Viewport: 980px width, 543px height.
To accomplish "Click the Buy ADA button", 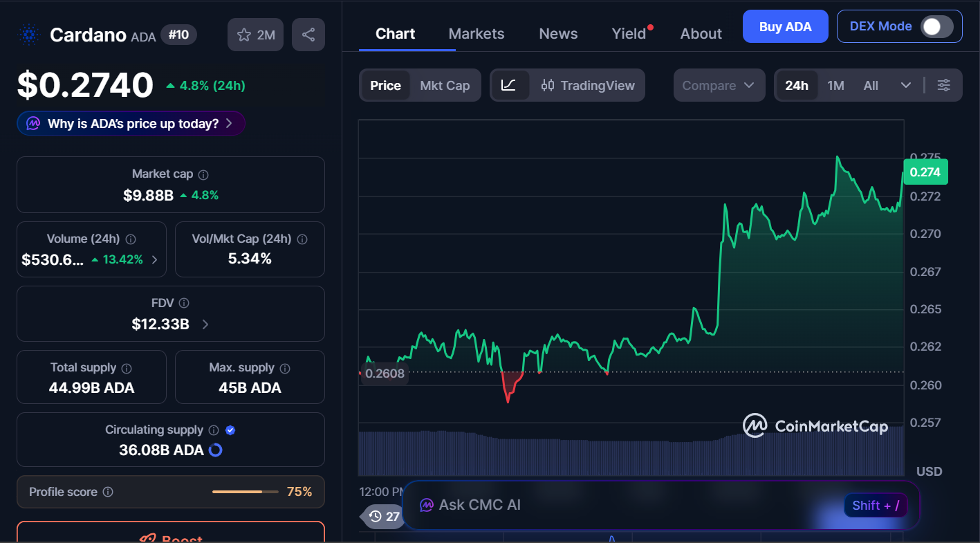I will 785,26.
